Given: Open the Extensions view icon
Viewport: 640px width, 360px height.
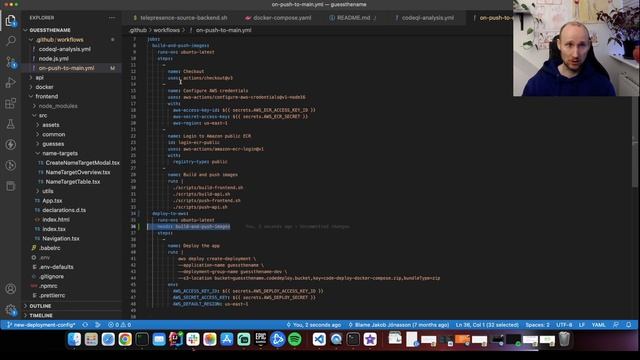Looking at the screenshot, I should coord(11,103).
